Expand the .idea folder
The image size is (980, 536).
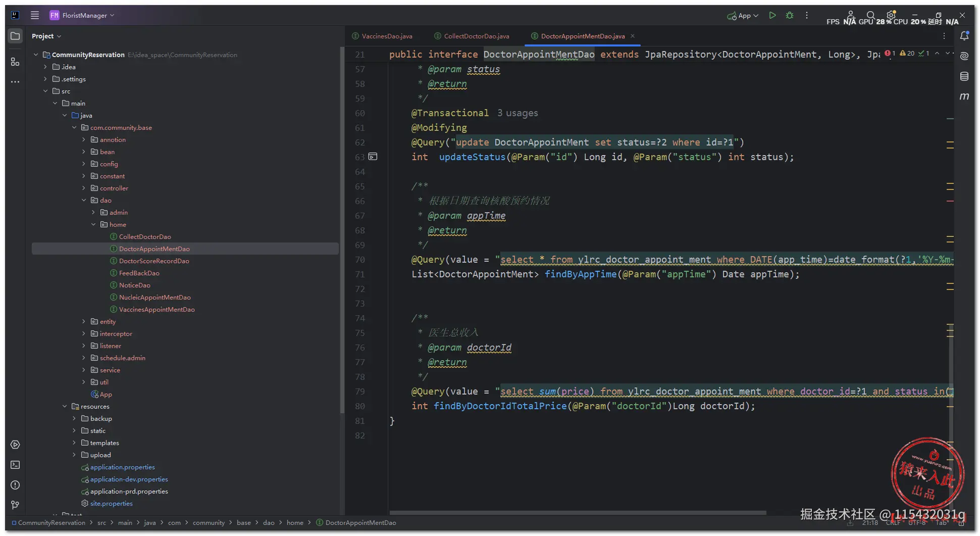[x=45, y=67]
